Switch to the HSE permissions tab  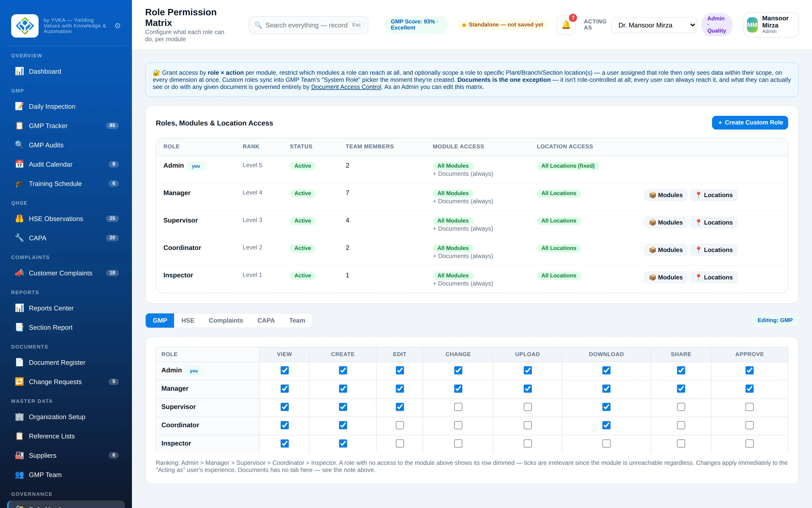(x=188, y=321)
